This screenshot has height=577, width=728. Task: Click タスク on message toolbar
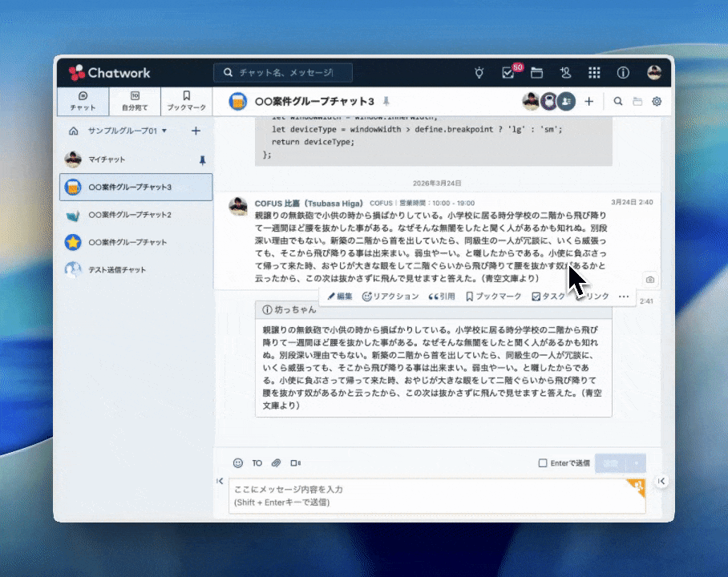tap(548, 297)
